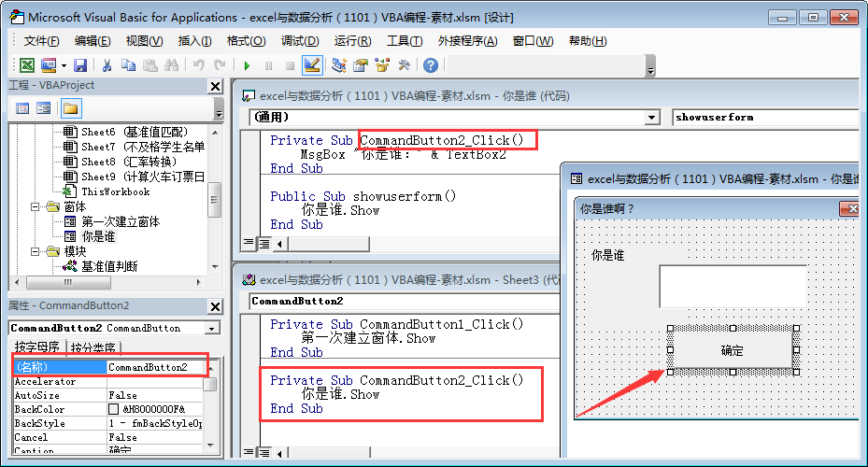Click the Object Browser toolbar icon
This screenshot has width=868, height=467.
[x=382, y=65]
